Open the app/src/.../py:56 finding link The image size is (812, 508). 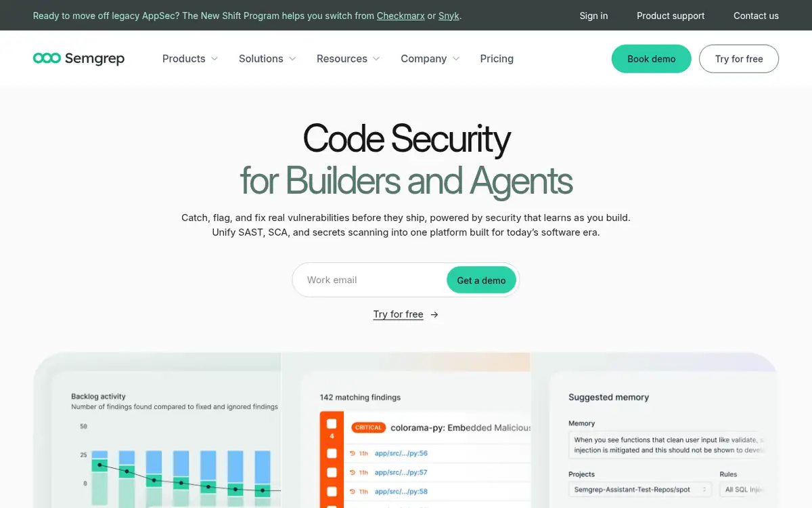coord(401,454)
